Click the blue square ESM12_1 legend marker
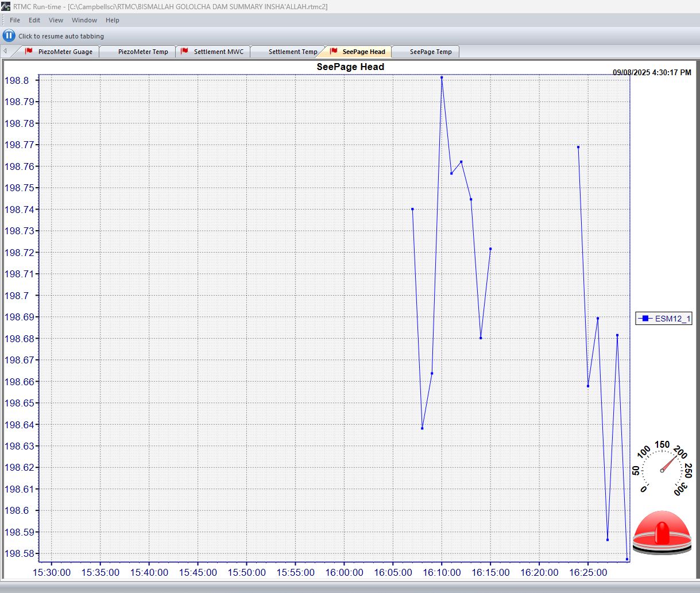 645,319
